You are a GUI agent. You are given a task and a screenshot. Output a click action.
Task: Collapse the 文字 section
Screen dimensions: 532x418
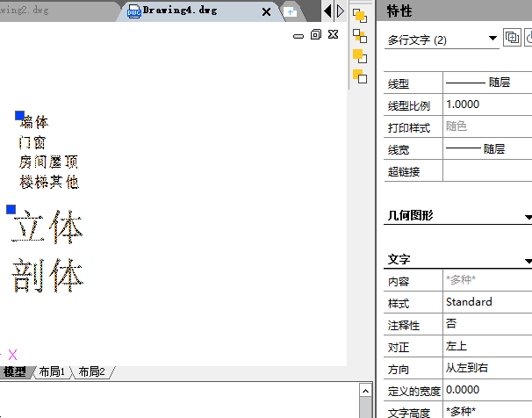[x=528, y=261]
